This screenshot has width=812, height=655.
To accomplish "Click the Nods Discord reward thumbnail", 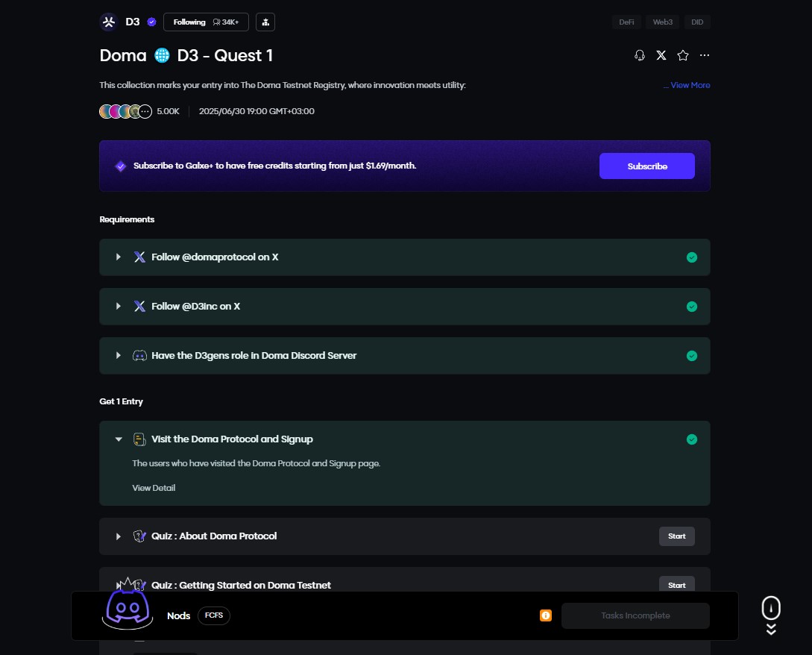I will [x=128, y=605].
